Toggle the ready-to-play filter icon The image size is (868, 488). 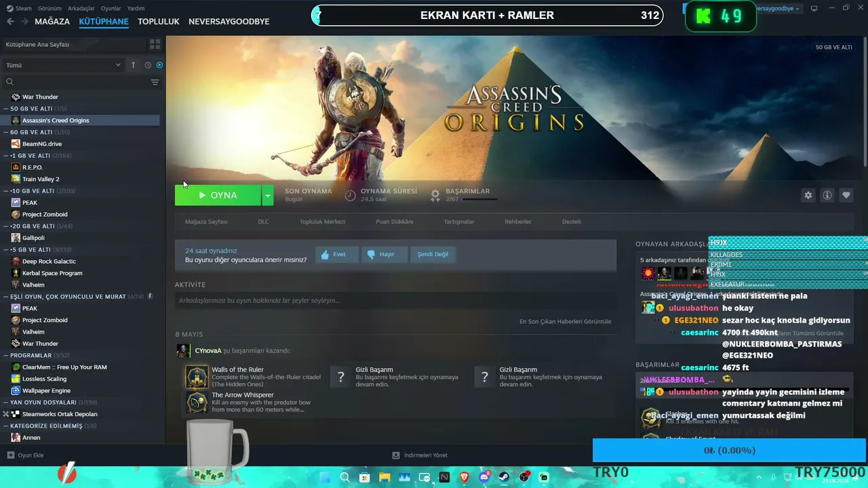160,65
